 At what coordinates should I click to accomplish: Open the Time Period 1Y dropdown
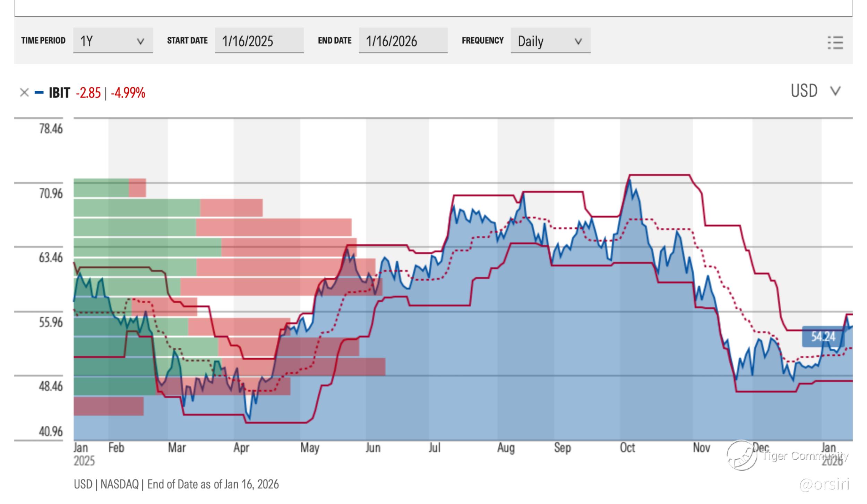(x=113, y=41)
